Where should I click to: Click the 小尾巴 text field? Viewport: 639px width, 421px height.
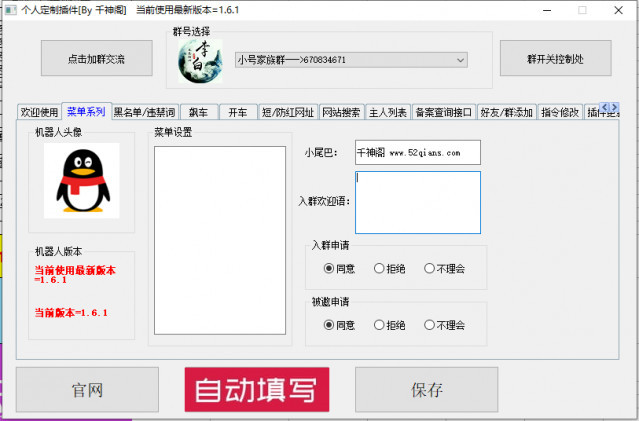tap(418, 152)
